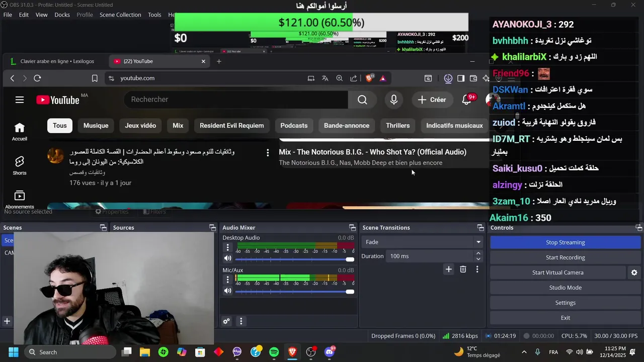Select the Podcasts filter chip
Viewport: 644px width, 362px height.
(294, 126)
